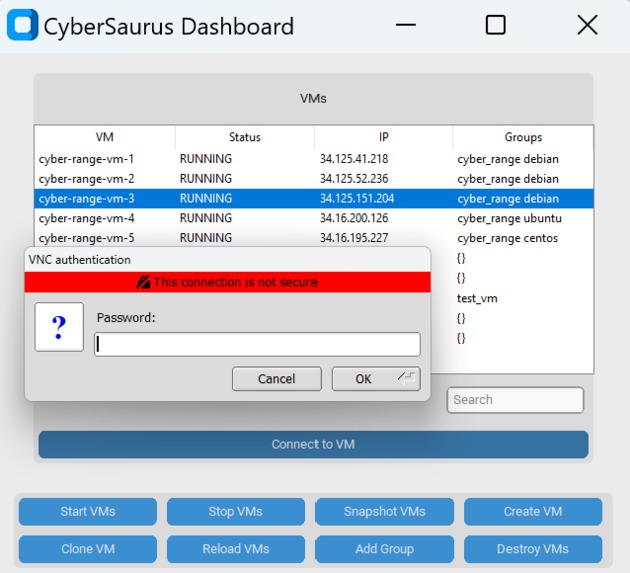Image resolution: width=630 pixels, height=573 pixels.
Task: Select row cyber-range-vm-5
Action: [314, 238]
